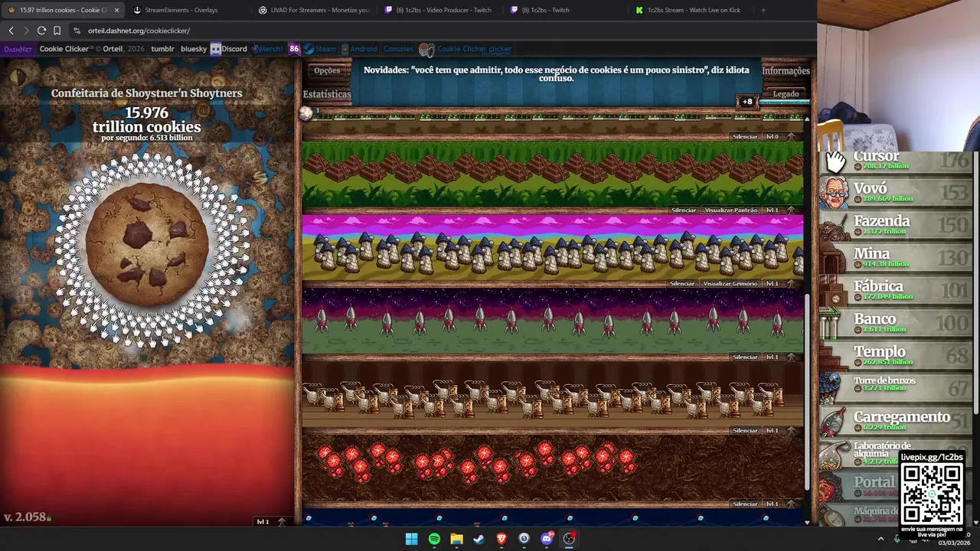Image resolution: width=980 pixels, height=551 pixels.
Task: Bookmark the current page
Action: 57,31
